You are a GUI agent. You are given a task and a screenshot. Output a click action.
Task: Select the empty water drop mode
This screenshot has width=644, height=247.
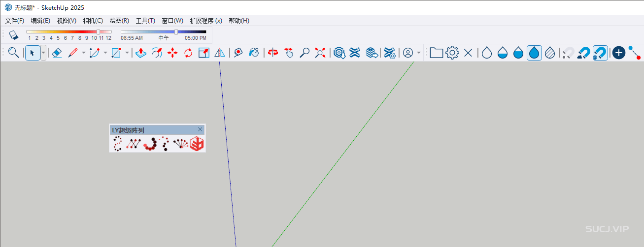(x=487, y=53)
